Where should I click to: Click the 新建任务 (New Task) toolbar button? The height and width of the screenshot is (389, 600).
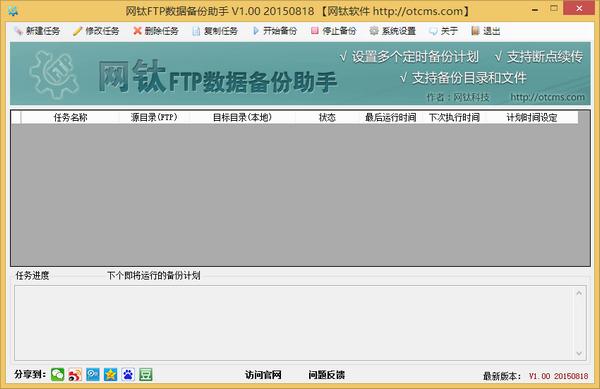pyautogui.click(x=37, y=31)
